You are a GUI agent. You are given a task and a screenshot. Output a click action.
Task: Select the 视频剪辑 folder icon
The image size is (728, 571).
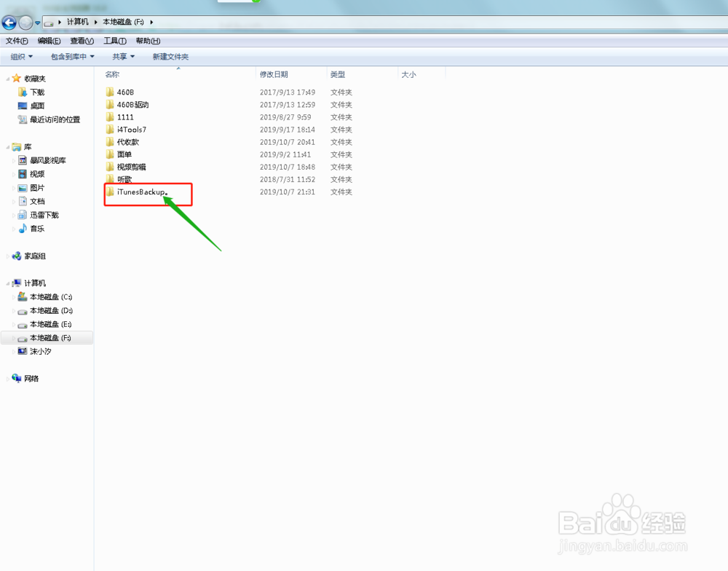coord(110,167)
